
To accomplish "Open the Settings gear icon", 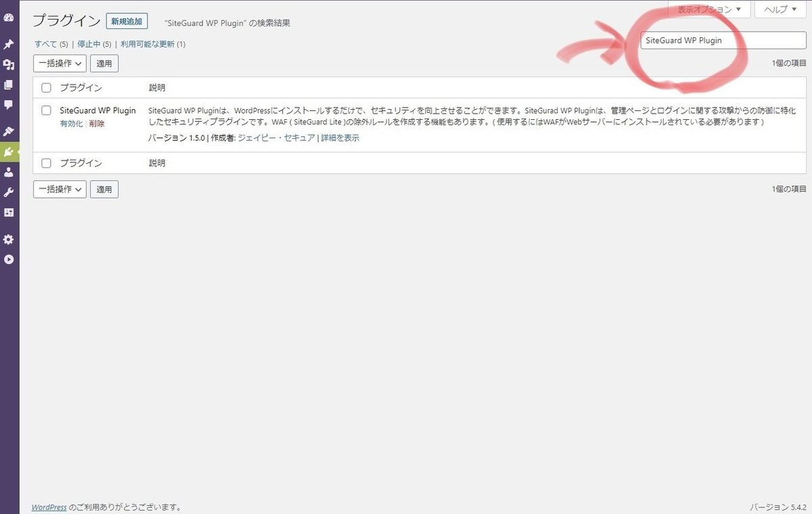I will pyautogui.click(x=9, y=239).
